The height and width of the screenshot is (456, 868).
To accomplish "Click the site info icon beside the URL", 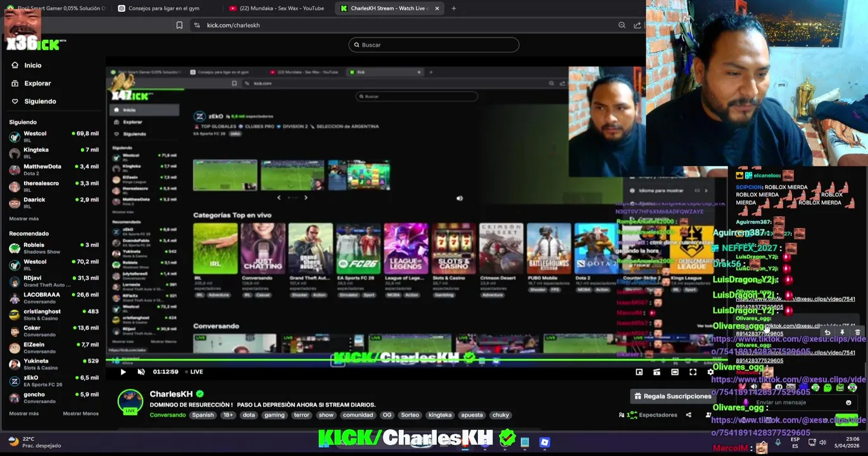I will point(197,25).
